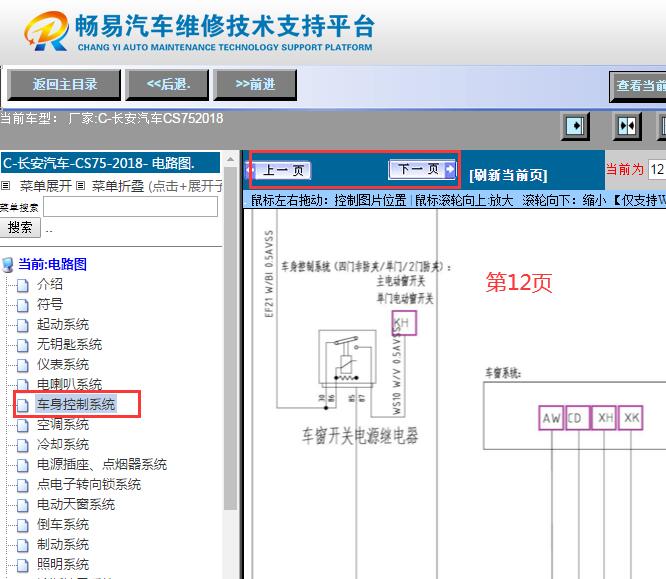Screen dimensions: 666x579
Task: Open 仪表系统 tree item
Action: point(63,364)
